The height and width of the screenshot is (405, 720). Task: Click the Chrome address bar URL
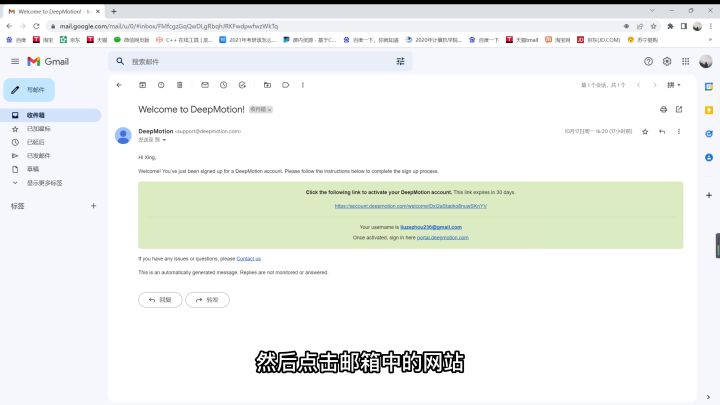pyautogui.click(x=169, y=27)
